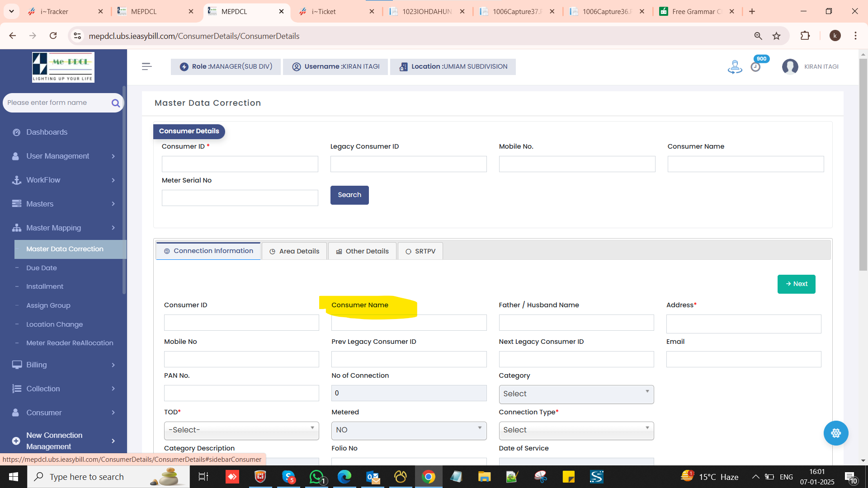This screenshot has height=488, width=868.
Task: Click the location map pin icon in header
Action: point(735,67)
